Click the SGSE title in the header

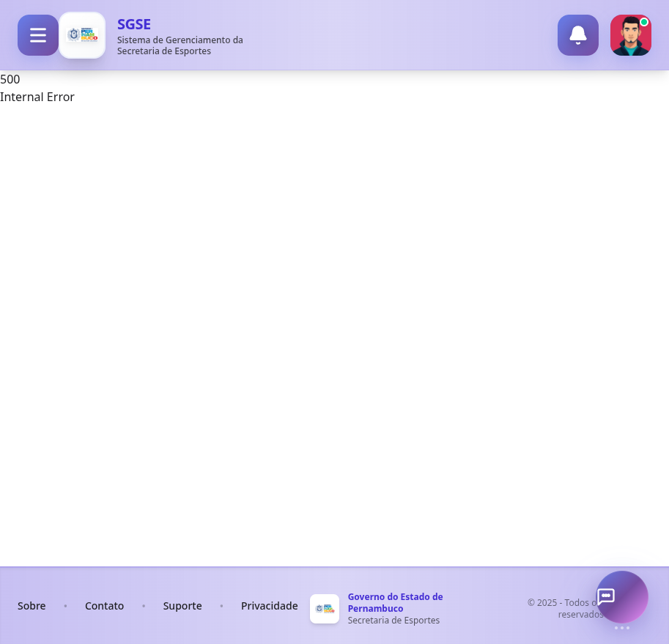pos(134,24)
